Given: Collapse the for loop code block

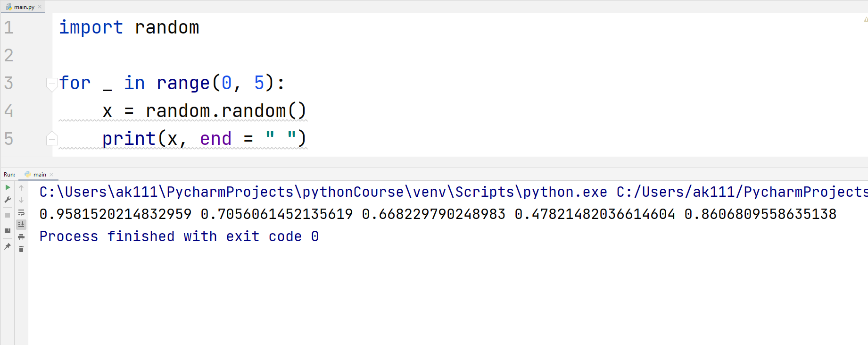Looking at the screenshot, I should pyautogui.click(x=52, y=84).
